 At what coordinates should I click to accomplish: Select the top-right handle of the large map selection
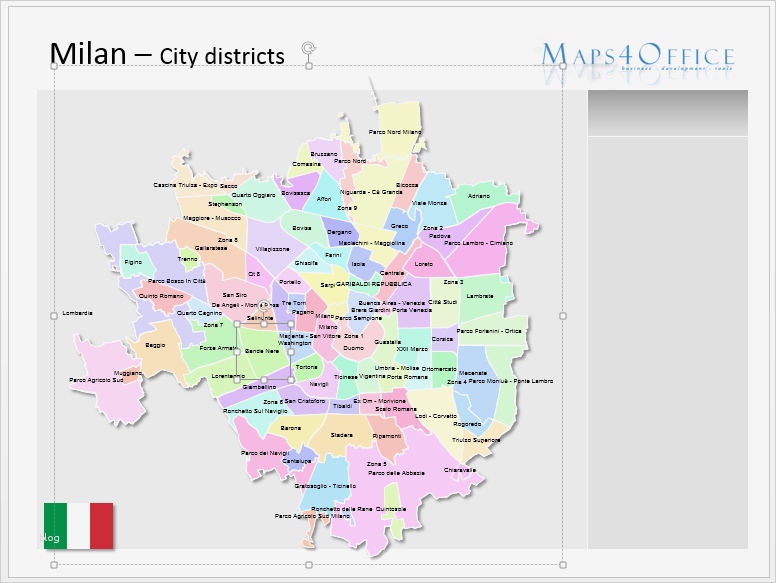click(563, 66)
